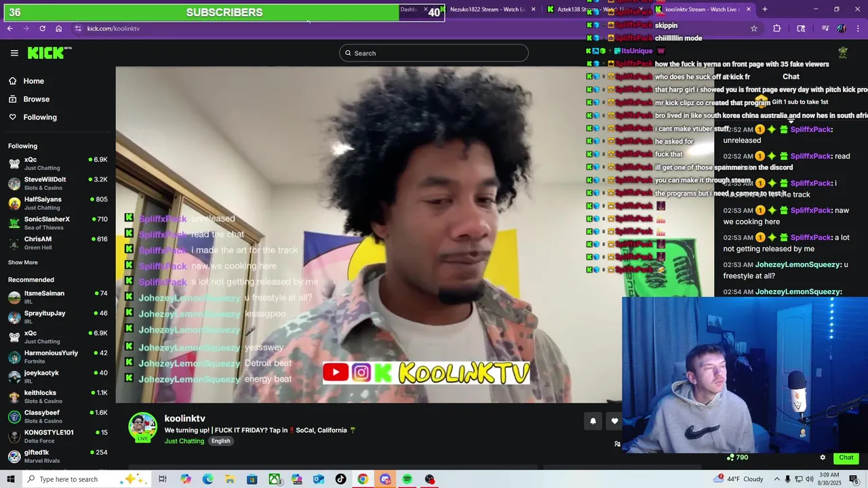The height and width of the screenshot is (488, 868).
Task: Open Following in Kick sidebar
Action: (40, 117)
